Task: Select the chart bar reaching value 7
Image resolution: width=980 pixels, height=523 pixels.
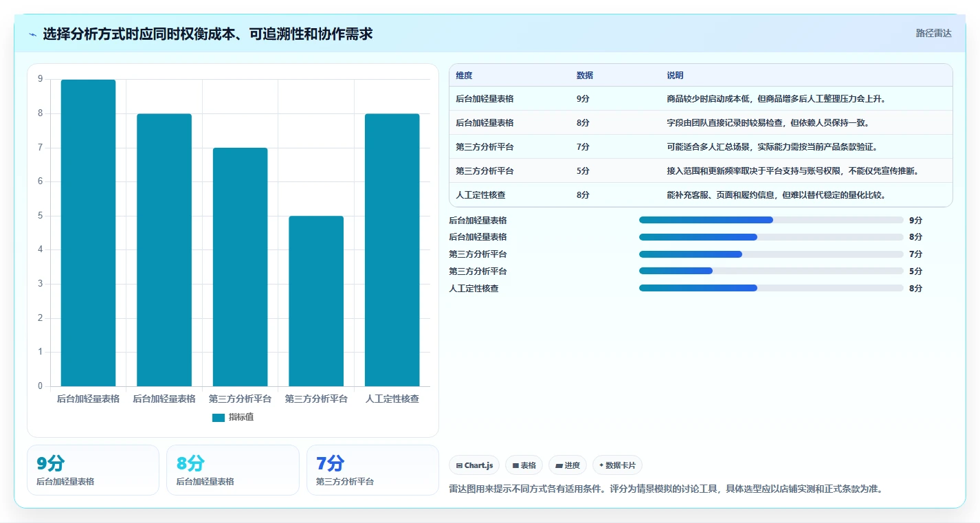Action: pos(240,267)
